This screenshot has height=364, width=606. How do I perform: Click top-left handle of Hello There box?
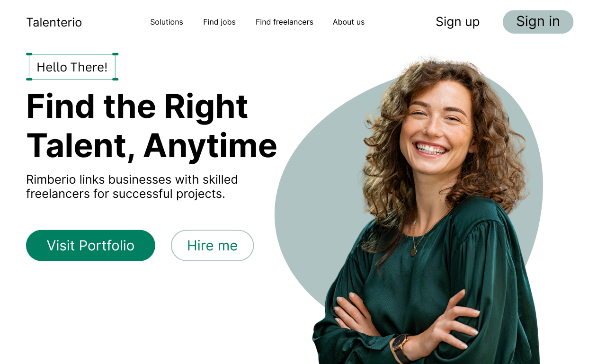[29, 54]
